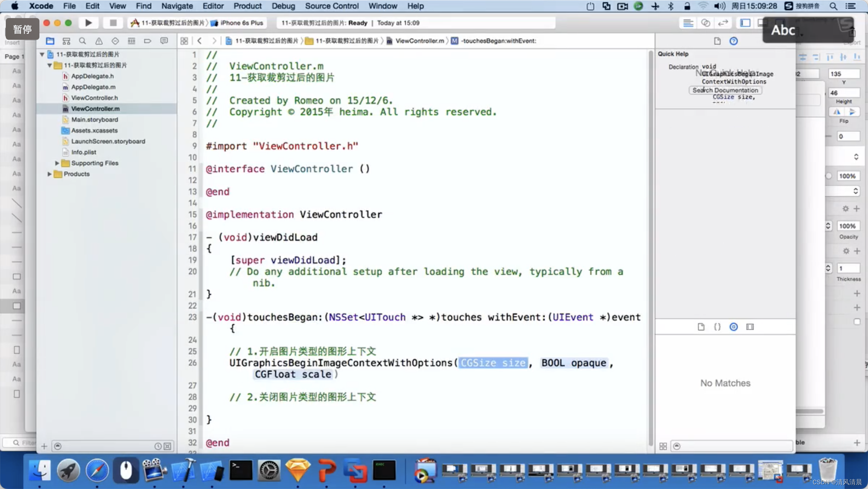The image size is (868, 489).
Task: Open the Editor menu
Action: [213, 6]
